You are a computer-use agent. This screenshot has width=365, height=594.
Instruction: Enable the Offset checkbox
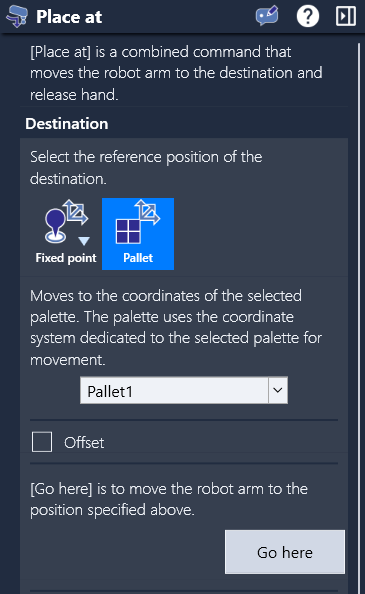[42, 442]
